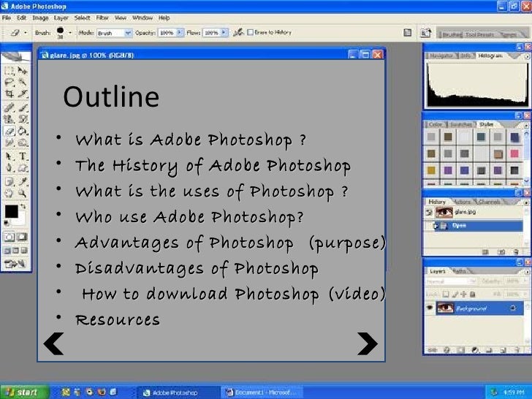Set history brush source for glare.jpg
Viewport: 532px width, 399px height.
pyautogui.click(x=429, y=213)
